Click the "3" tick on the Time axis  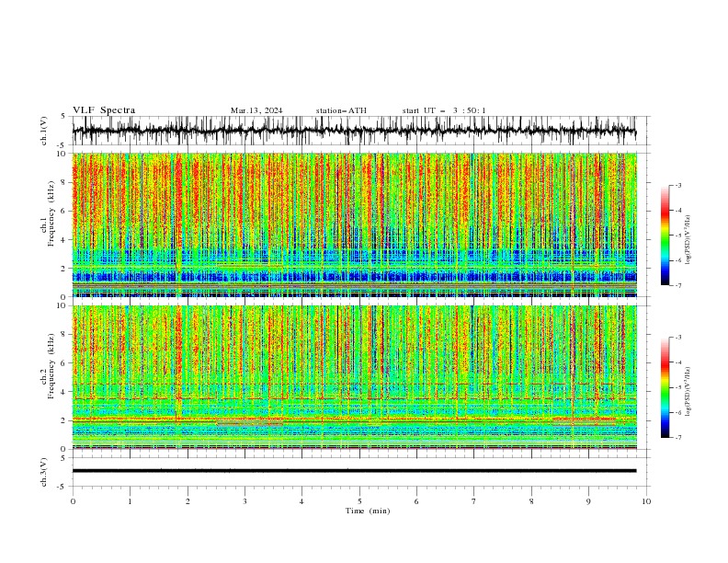click(245, 501)
